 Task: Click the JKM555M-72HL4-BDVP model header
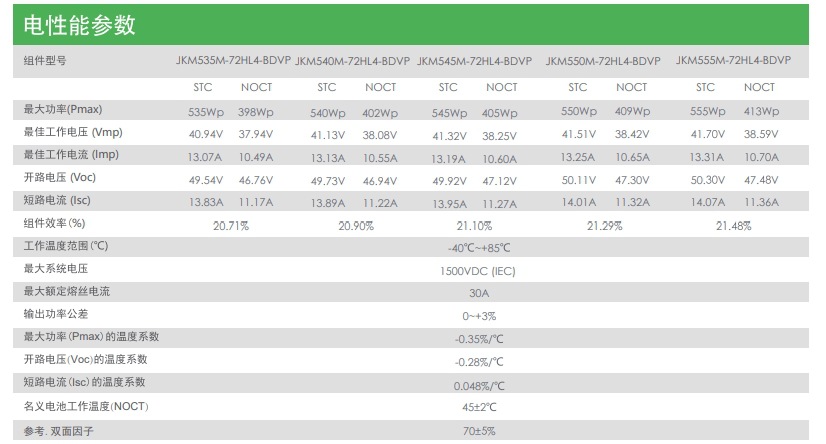[733, 60]
